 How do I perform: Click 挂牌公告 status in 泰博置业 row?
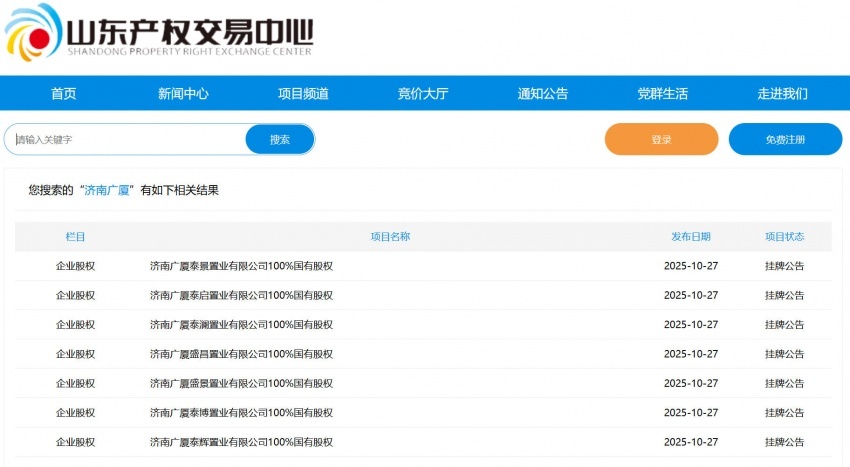[784, 412]
